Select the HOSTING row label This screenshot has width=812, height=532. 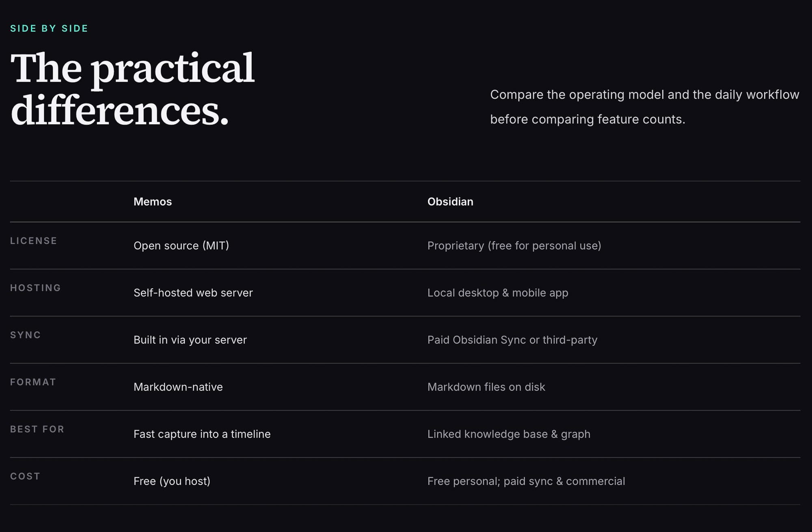pos(36,288)
